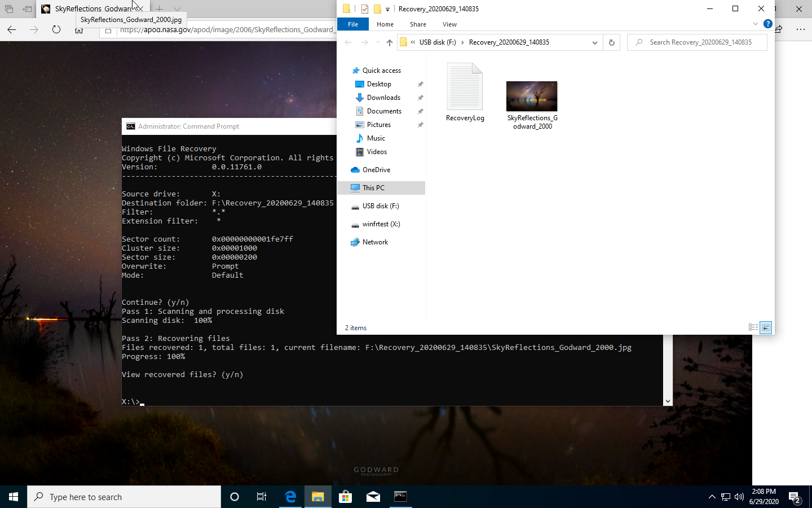This screenshot has width=812, height=508.
Task: Open the Music folder in the sidebar
Action: [x=375, y=138]
